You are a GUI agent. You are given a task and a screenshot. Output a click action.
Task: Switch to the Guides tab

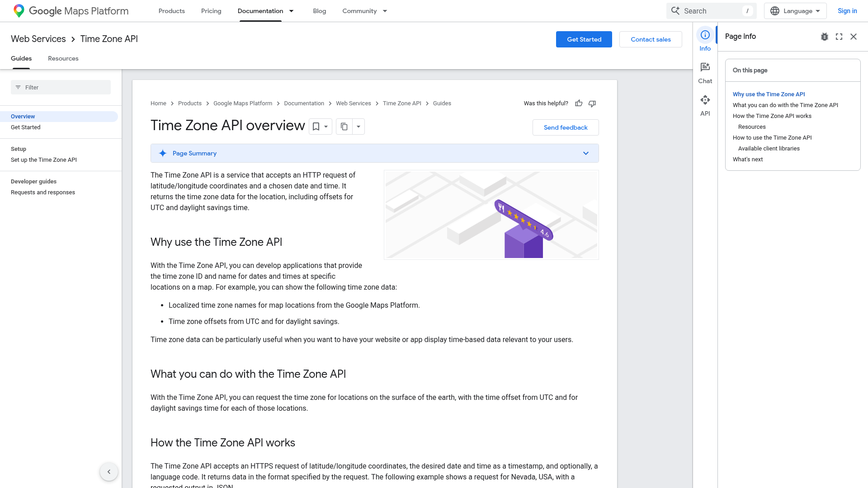click(21, 58)
